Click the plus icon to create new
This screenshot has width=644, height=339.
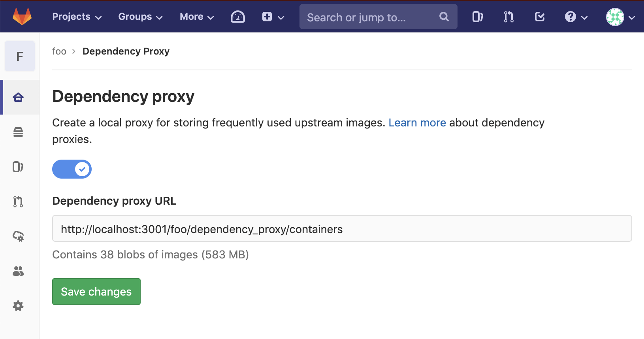273,17
